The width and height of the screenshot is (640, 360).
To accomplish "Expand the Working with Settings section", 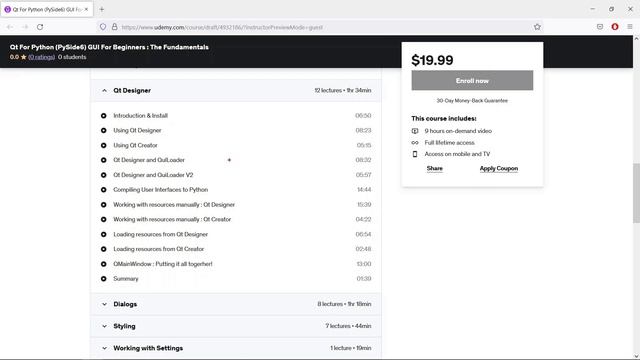I will pos(236,348).
